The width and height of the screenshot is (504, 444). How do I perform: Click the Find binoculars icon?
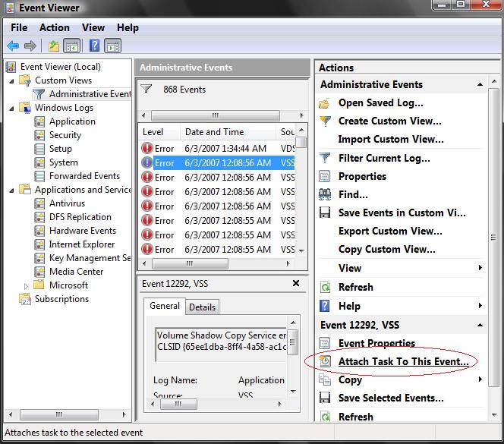tap(325, 194)
